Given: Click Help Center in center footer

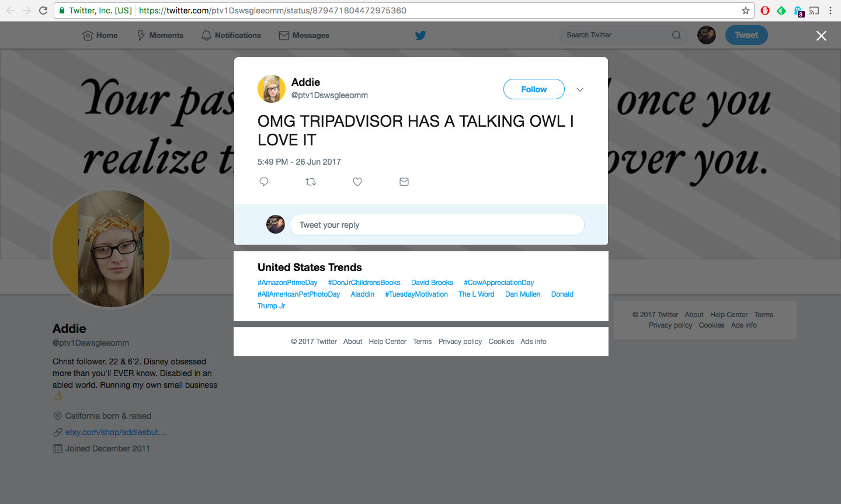Looking at the screenshot, I should (388, 342).
